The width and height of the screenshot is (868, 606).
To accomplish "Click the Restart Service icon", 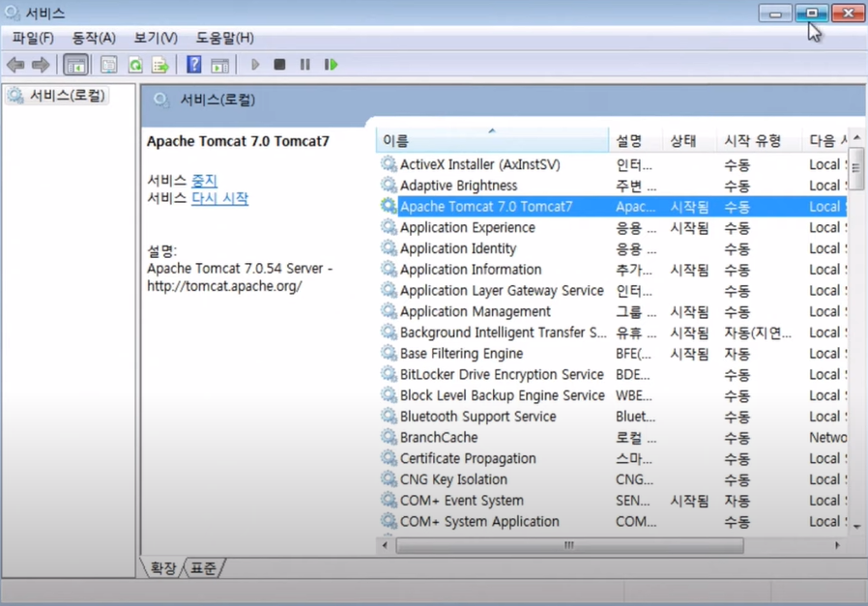I will pos(331,65).
